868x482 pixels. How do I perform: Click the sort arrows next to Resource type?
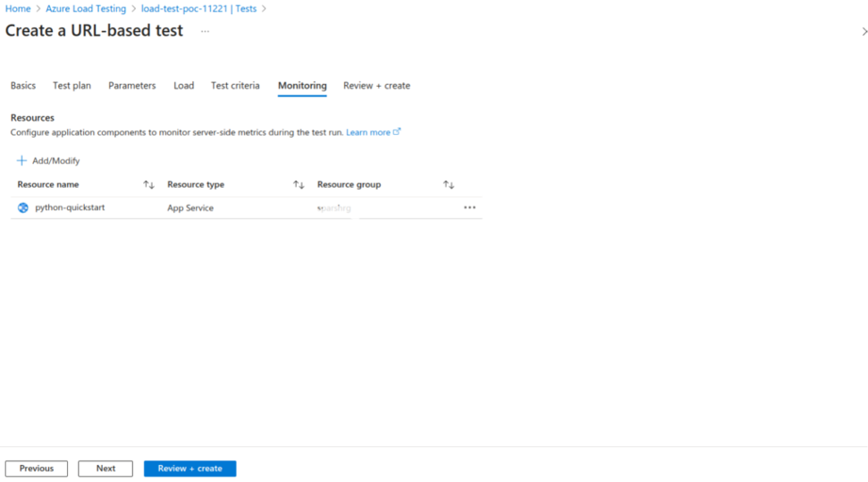coord(299,185)
